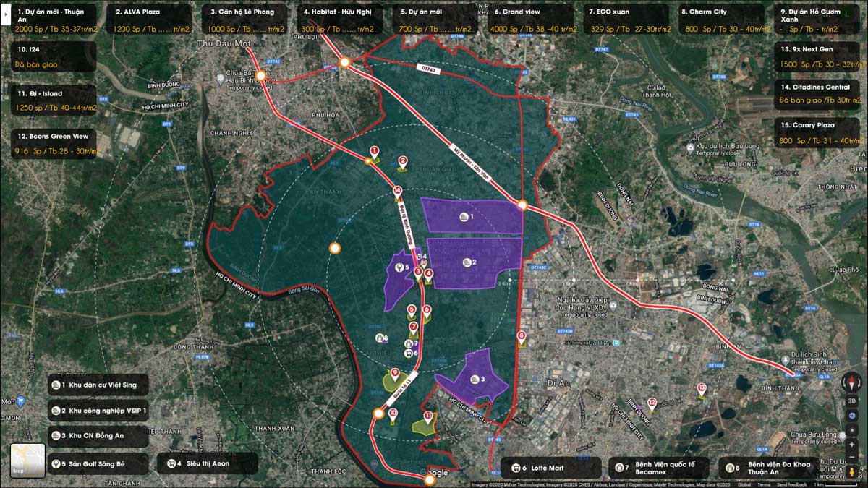Viewport: 868px width, 488px height.
Task: Click the Bcons Green View card
Action: tap(54, 144)
